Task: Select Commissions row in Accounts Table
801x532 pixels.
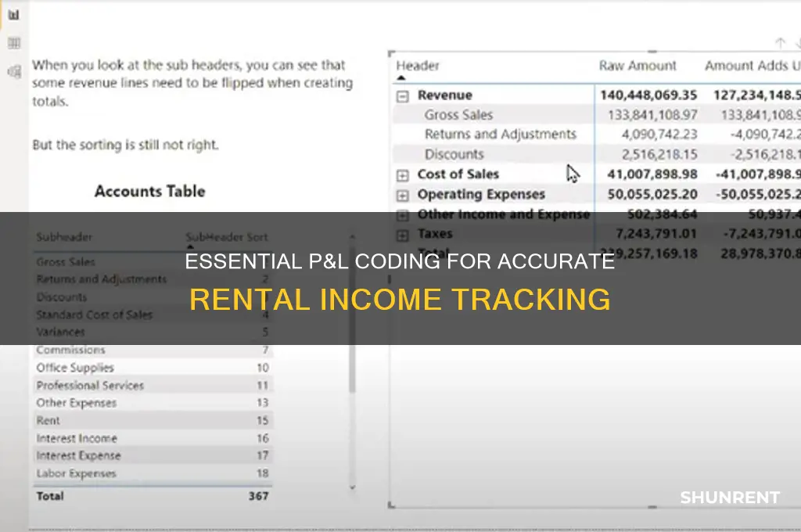Action: point(153,350)
